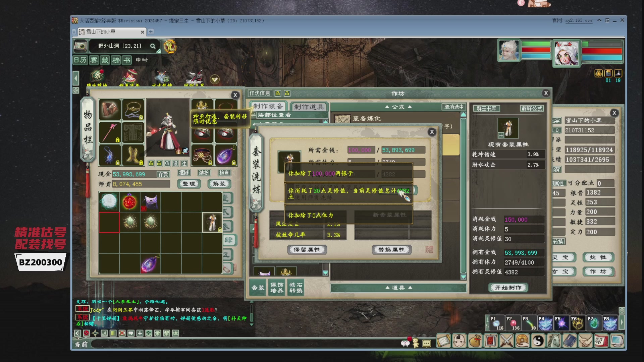Select the 全 all-channel chat filter
The height and width of the screenshot is (362, 644).
pos(149,333)
